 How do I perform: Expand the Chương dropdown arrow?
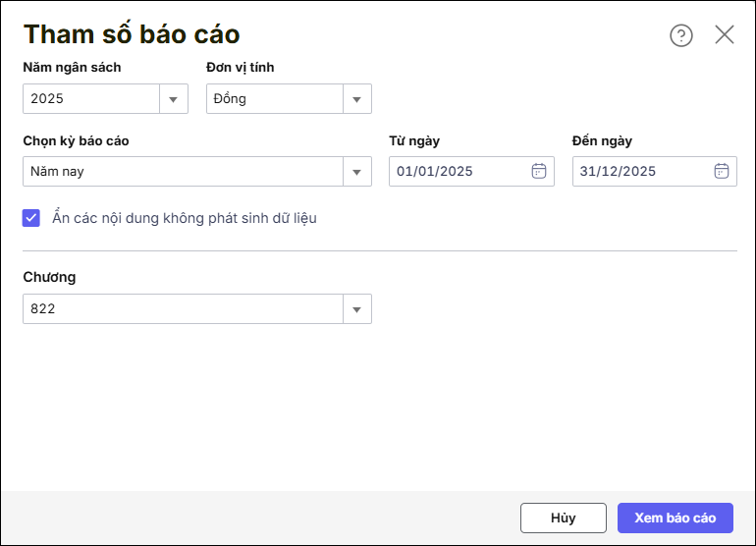coord(357,309)
